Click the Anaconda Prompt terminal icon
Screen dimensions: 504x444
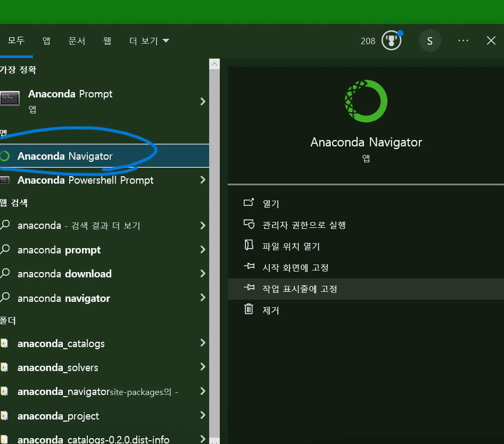point(10,98)
